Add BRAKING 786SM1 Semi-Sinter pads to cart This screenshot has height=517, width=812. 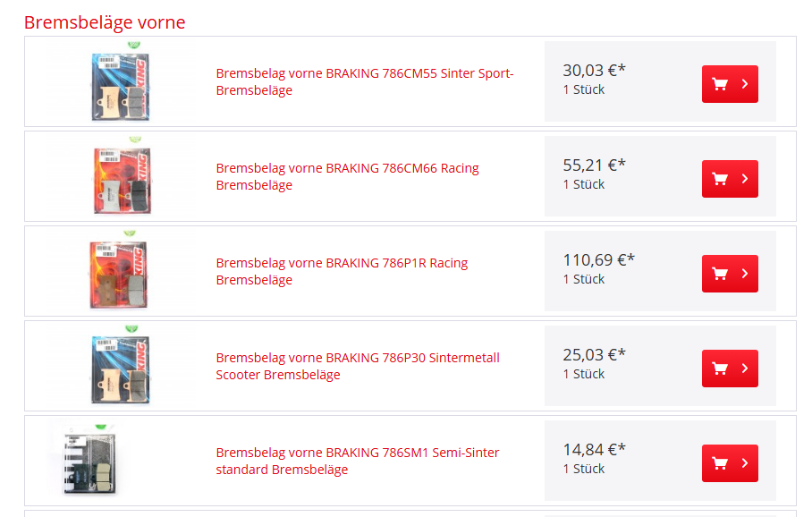729,463
